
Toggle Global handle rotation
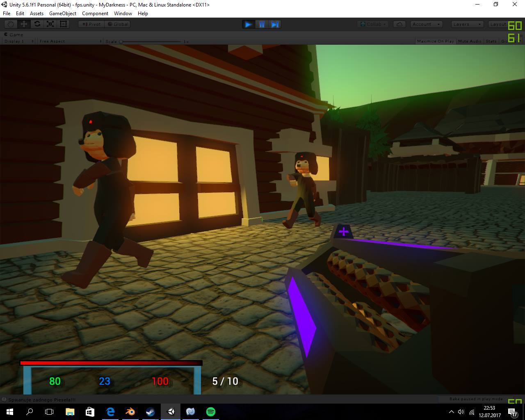tap(118, 24)
